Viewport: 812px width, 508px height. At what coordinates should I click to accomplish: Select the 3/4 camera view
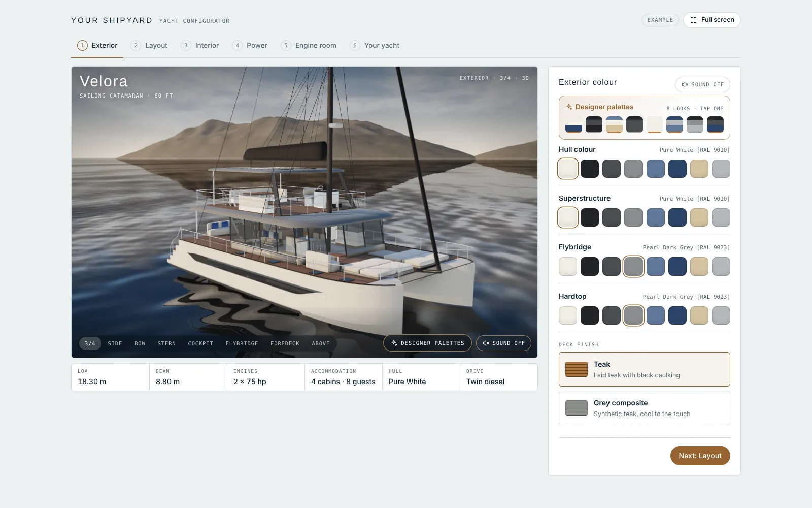tap(90, 343)
